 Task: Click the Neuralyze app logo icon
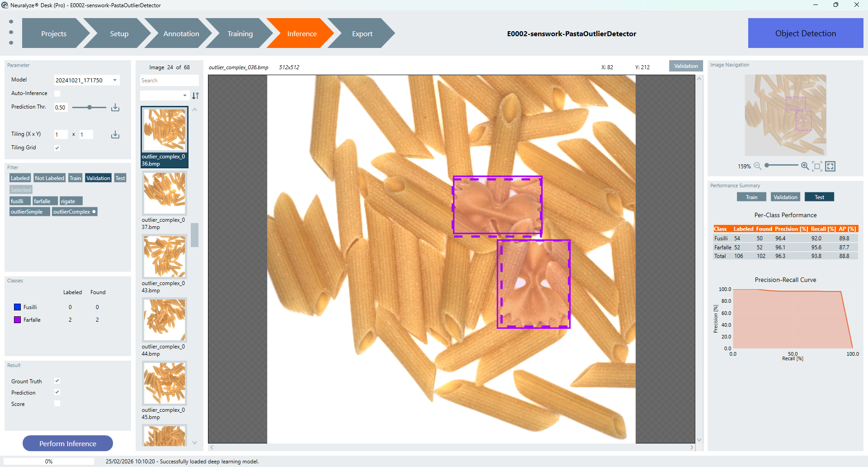(x=5, y=5)
